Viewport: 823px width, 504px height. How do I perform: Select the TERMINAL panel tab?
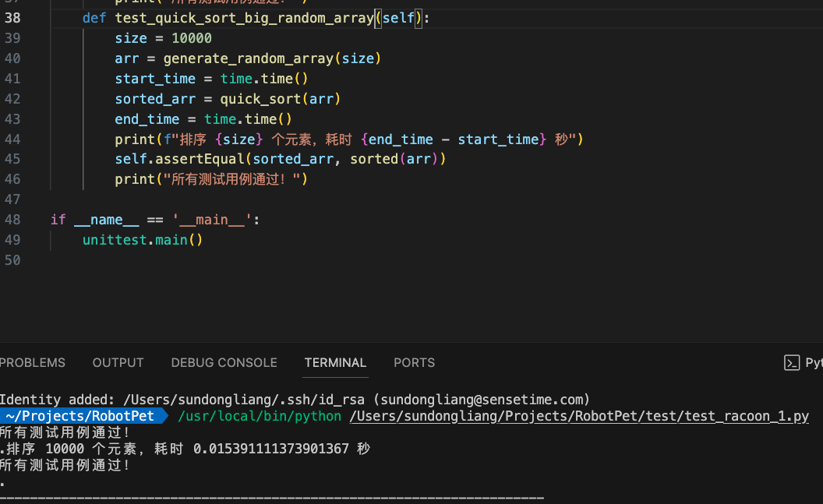[335, 363]
